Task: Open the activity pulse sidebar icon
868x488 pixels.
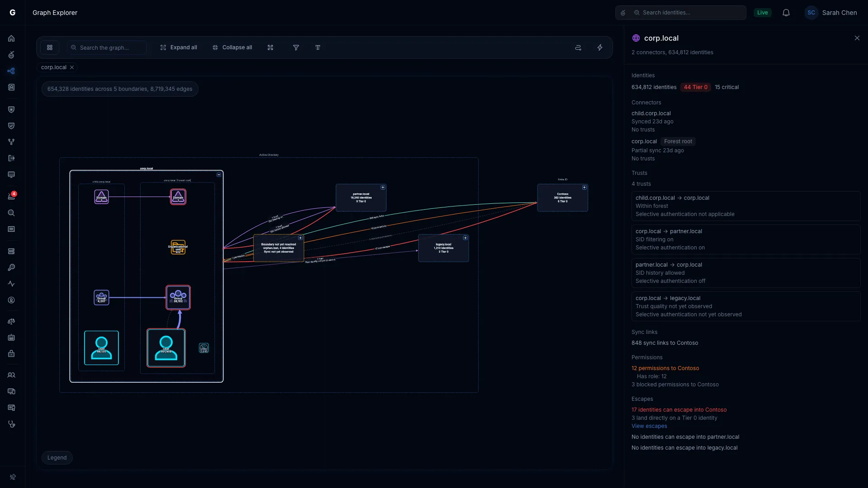Action: pyautogui.click(x=11, y=284)
